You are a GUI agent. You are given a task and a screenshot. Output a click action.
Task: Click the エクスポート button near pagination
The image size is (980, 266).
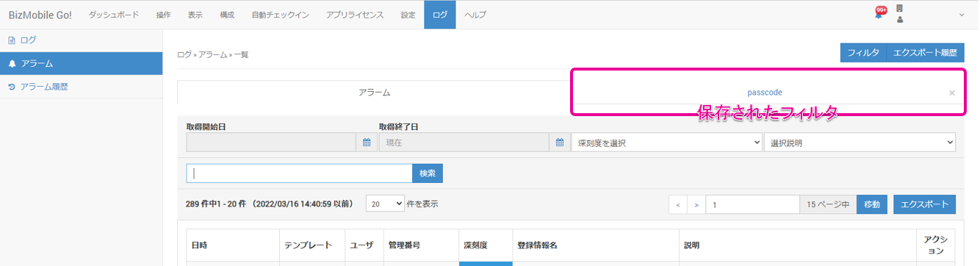924,204
